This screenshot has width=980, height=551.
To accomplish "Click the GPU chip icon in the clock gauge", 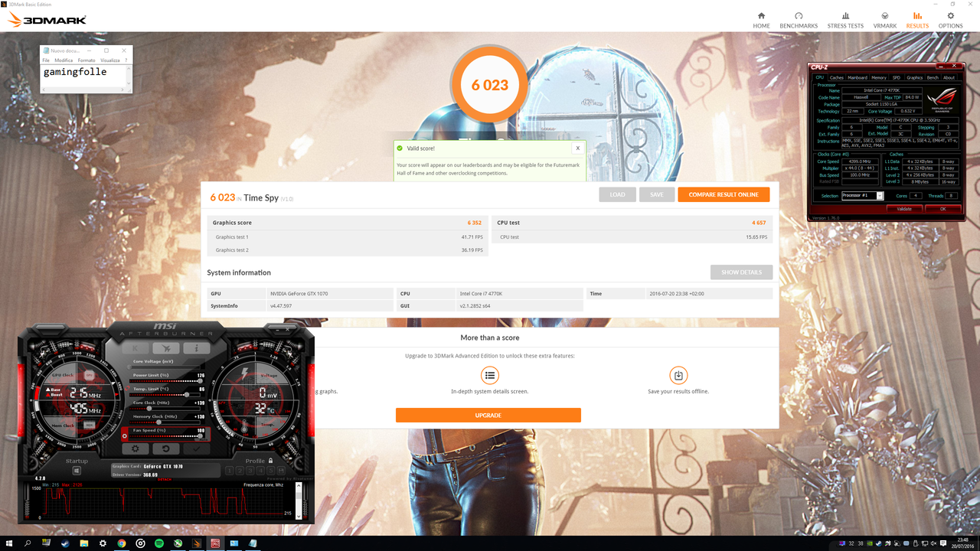I will coord(89,376).
